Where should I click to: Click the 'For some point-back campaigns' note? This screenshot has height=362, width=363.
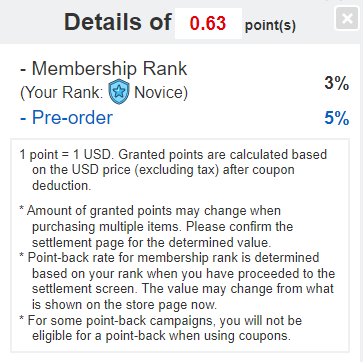point(118,321)
